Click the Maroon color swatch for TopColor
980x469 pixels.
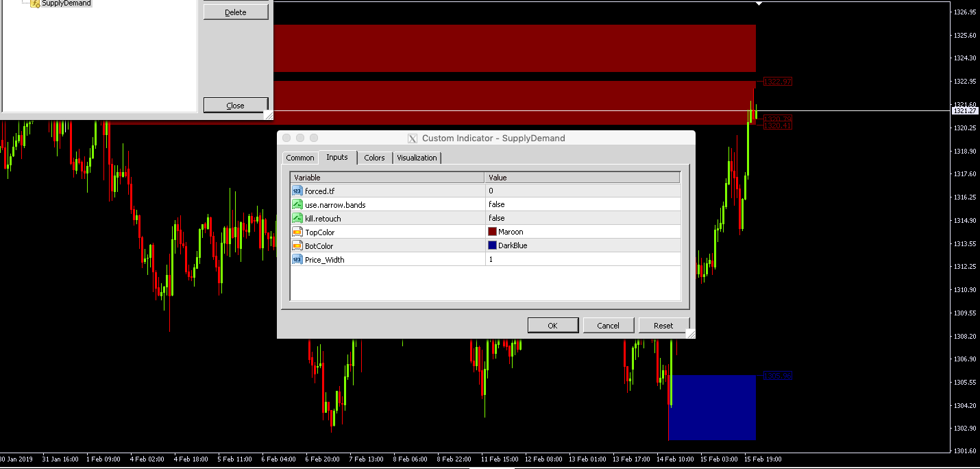[492, 232]
